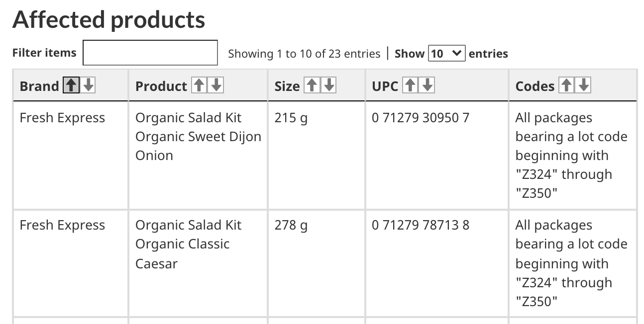Click the Codes column header label

tap(535, 86)
